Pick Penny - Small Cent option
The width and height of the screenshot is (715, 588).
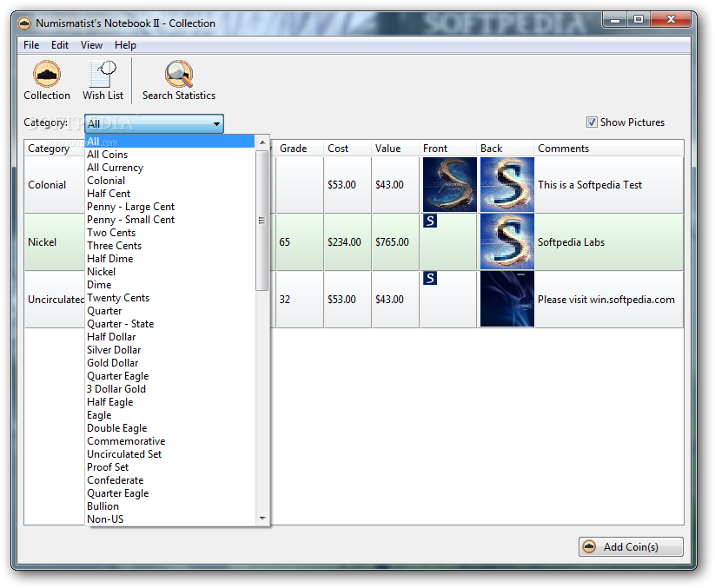click(169, 220)
